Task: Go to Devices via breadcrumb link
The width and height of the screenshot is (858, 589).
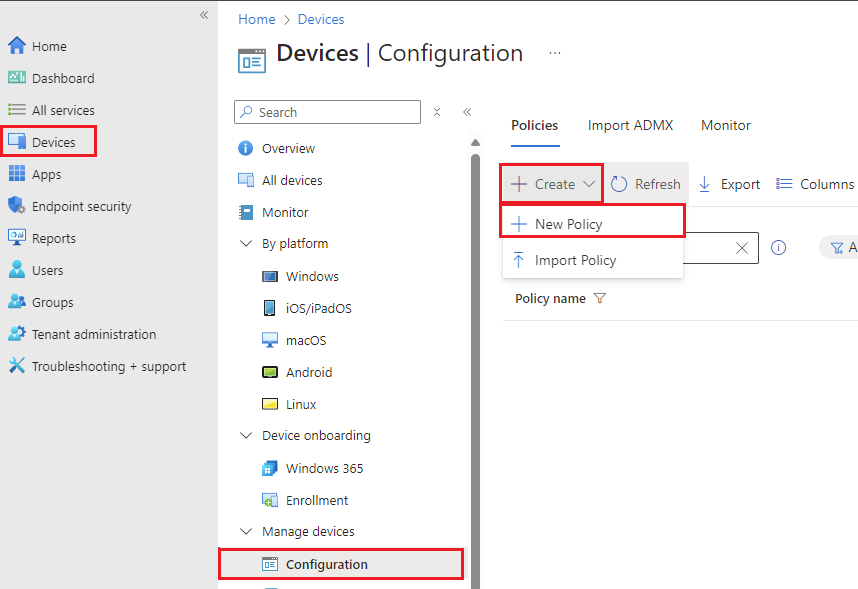Action: click(321, 19)
